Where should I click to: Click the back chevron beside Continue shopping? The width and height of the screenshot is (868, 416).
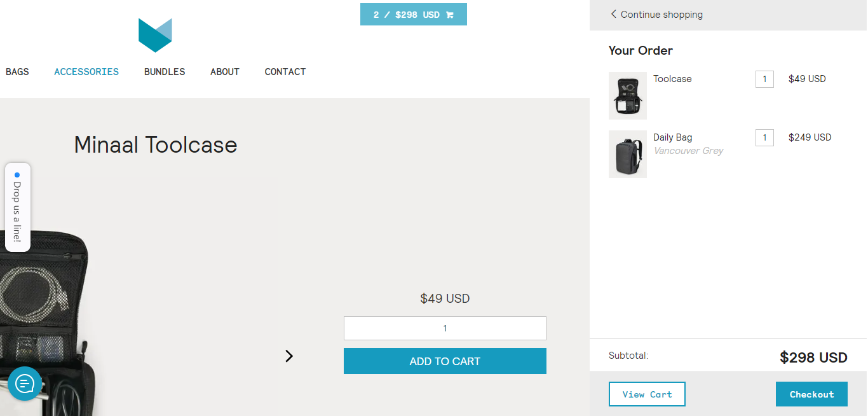pyautogui.click(x=613, y=14)
